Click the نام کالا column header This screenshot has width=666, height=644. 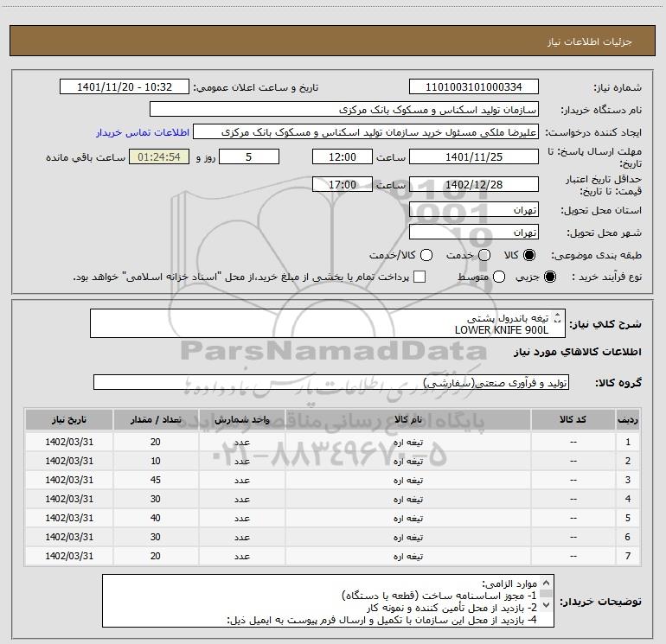coord(408,420)
